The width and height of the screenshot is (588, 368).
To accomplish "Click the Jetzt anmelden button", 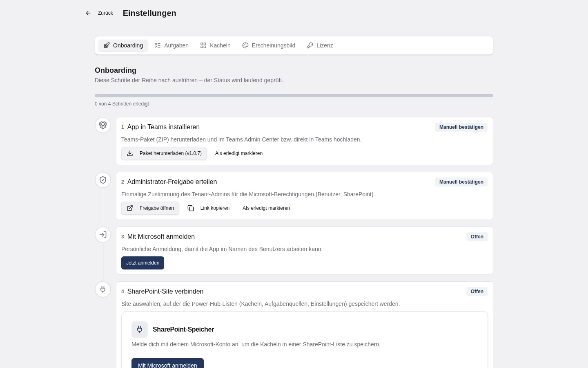I will [x=143, y=263].
